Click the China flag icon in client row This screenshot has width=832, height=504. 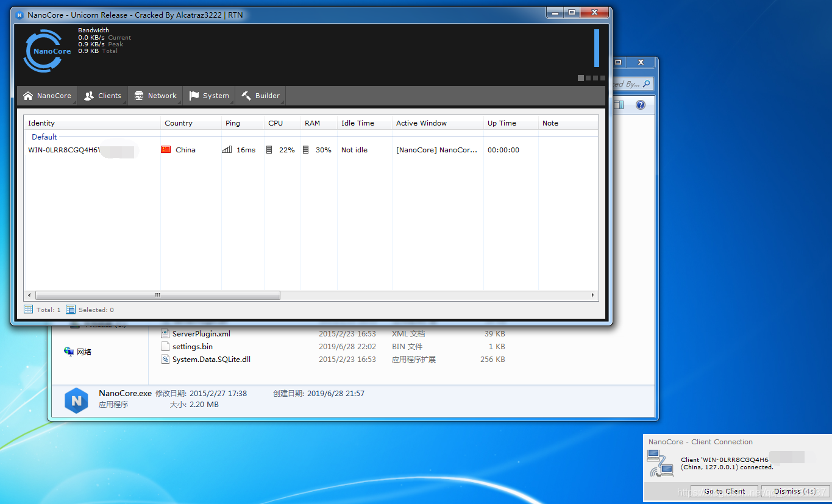click(166, 149)
